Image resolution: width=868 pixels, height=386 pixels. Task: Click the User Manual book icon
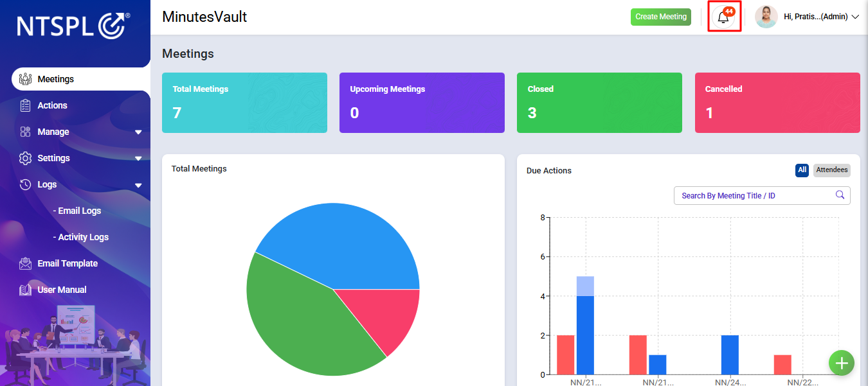click(26, 290)
